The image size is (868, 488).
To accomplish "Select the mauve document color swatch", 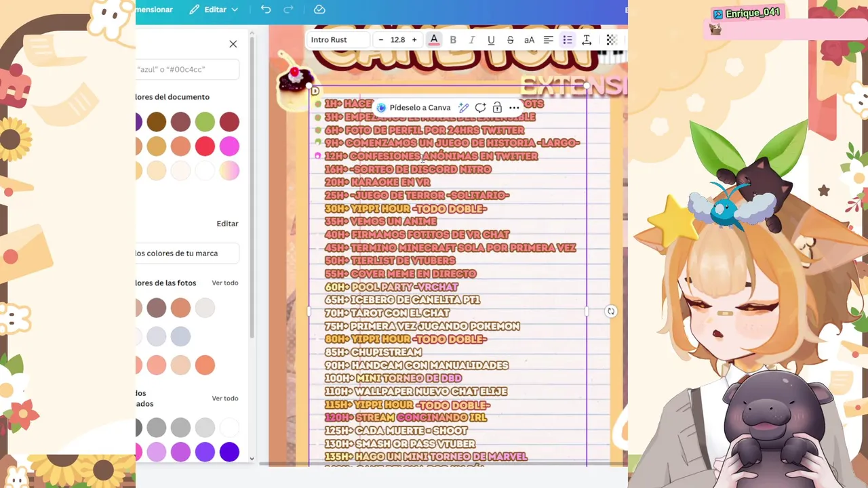I will tap(180, 122).
